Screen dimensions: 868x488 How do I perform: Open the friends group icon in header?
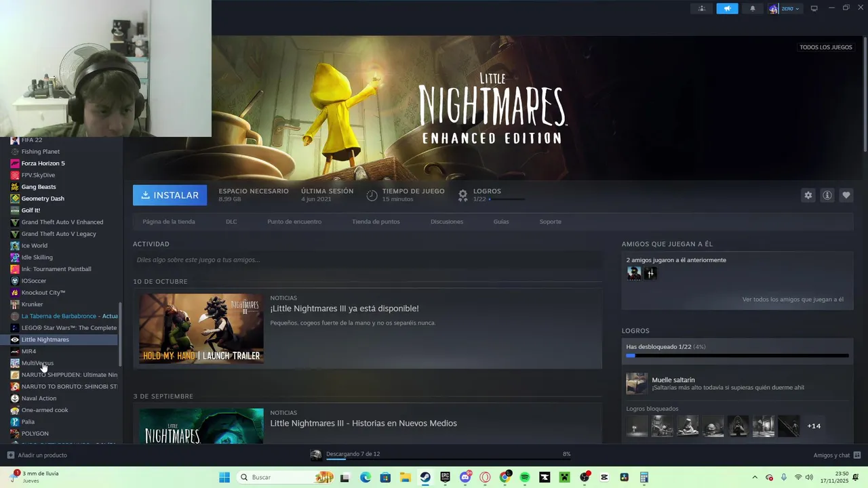pyautogui.click(x=701, y=9)
